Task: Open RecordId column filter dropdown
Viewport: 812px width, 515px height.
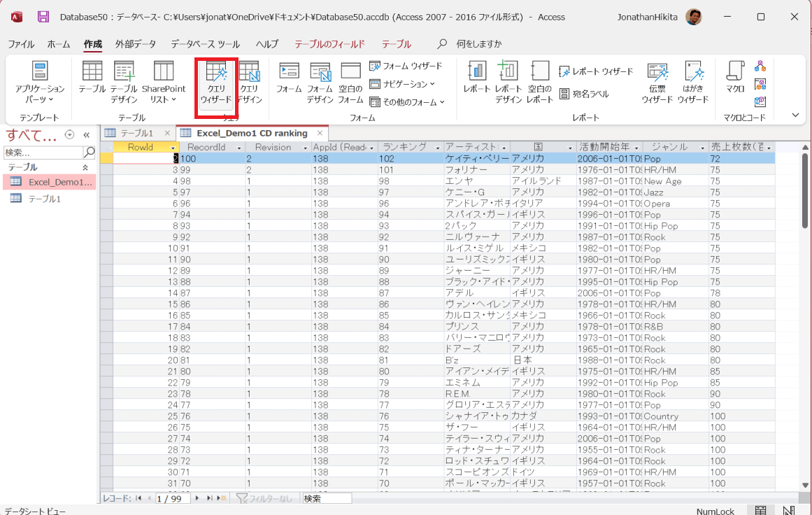Action: (x=239, y=148)
